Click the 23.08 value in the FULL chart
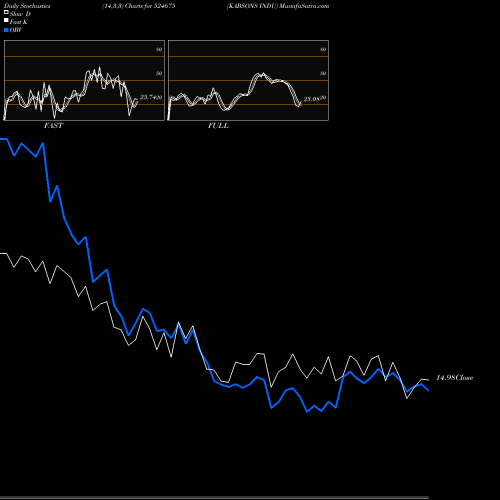Screen dimensions: 500x500 pyautogui.click(x=312, y=99)
